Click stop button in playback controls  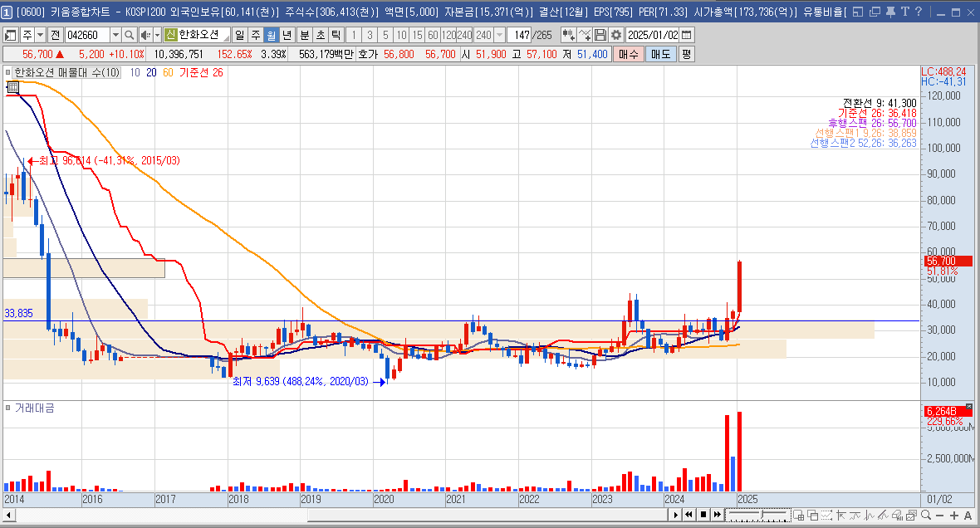pyautogui.click(x=703, y=515)
